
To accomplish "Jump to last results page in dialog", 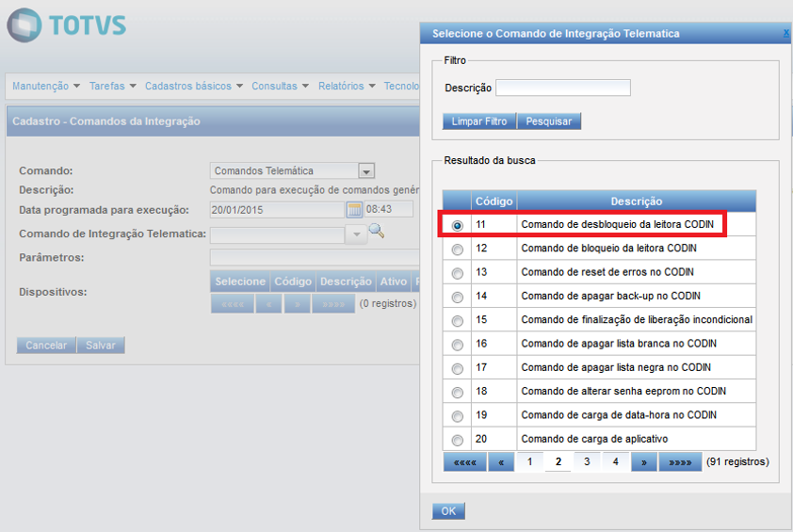I will pos(680,462).
